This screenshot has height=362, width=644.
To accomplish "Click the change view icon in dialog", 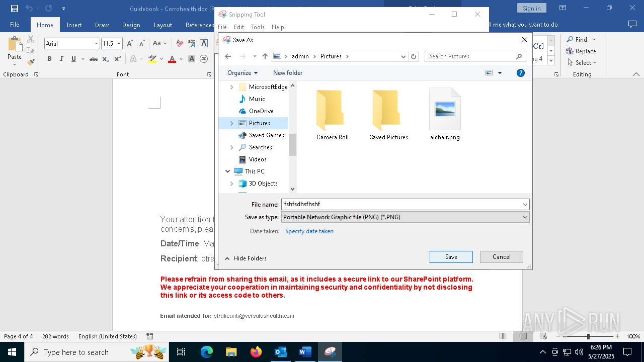I will (x=489, y=73).
